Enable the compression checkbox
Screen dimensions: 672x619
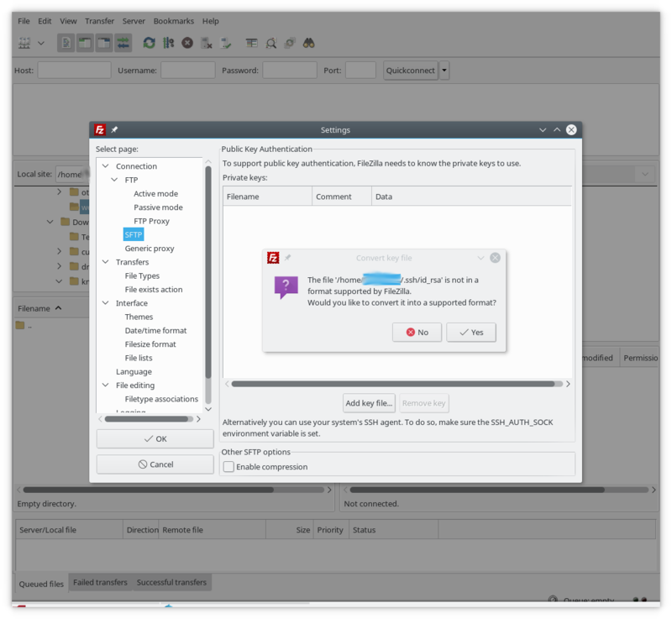point(228,466)
